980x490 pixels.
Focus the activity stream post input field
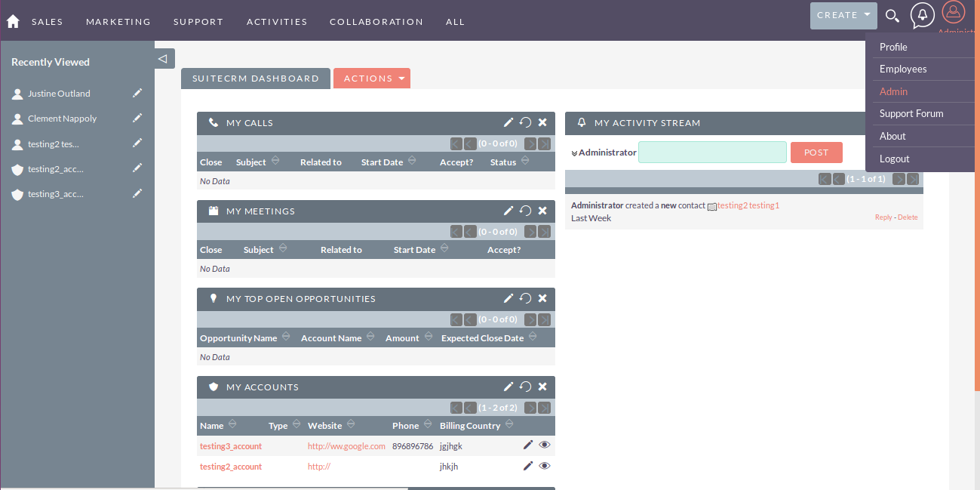(712, 153)
